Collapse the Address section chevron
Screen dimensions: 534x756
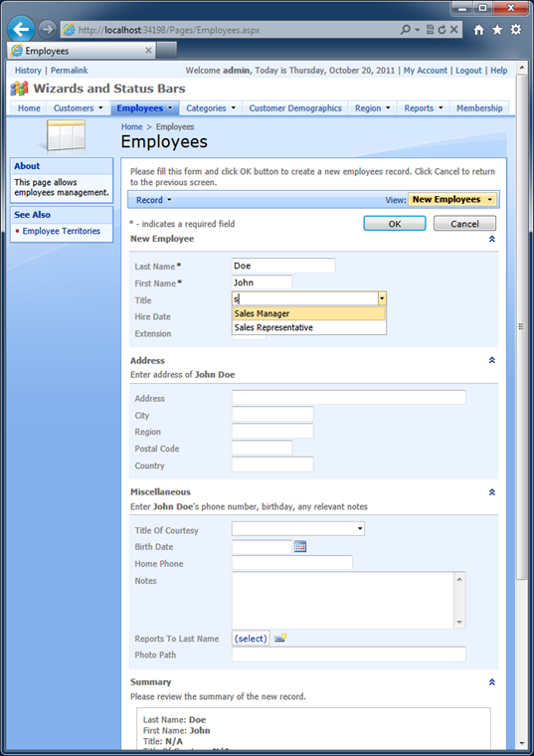492,360
